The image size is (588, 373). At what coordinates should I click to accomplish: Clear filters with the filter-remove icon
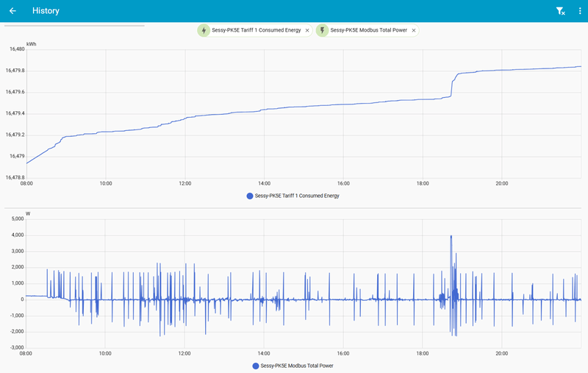pos(560,11)
